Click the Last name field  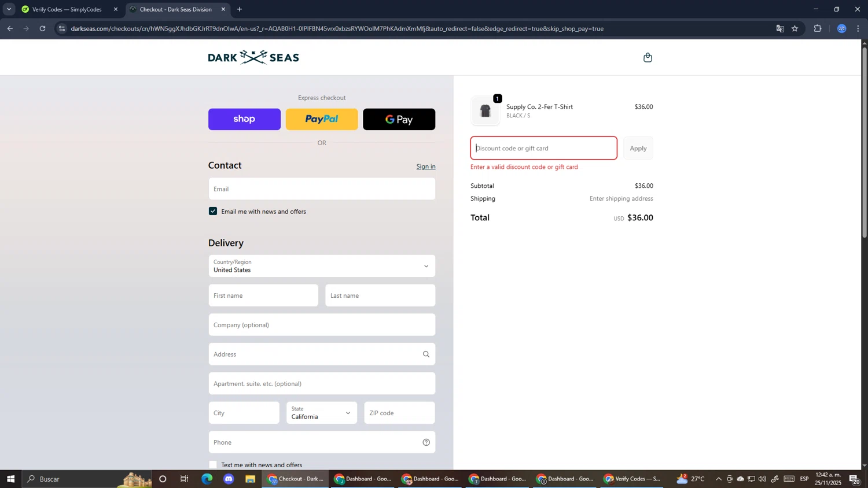coord(380,295)
